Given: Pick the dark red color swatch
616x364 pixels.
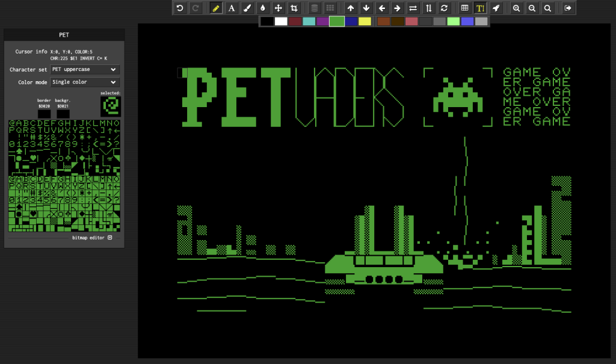Looking at the screenshot, I should coord(295,21).
